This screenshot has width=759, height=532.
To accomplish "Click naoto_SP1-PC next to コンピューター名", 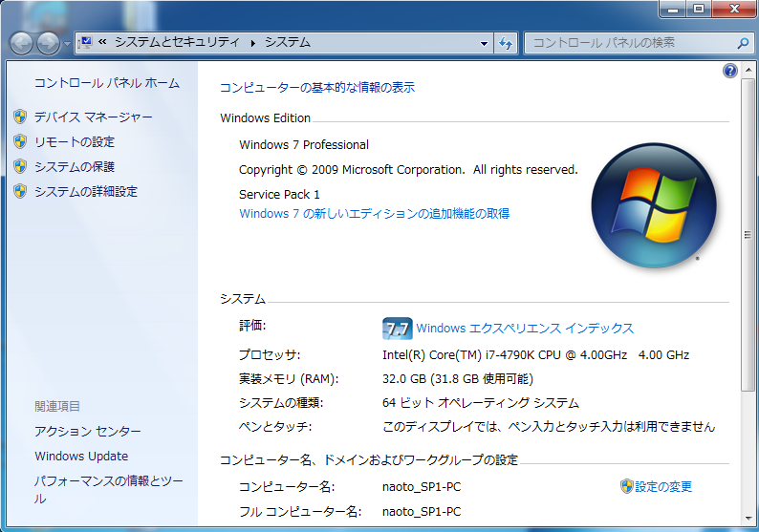I will pos(422,486).
